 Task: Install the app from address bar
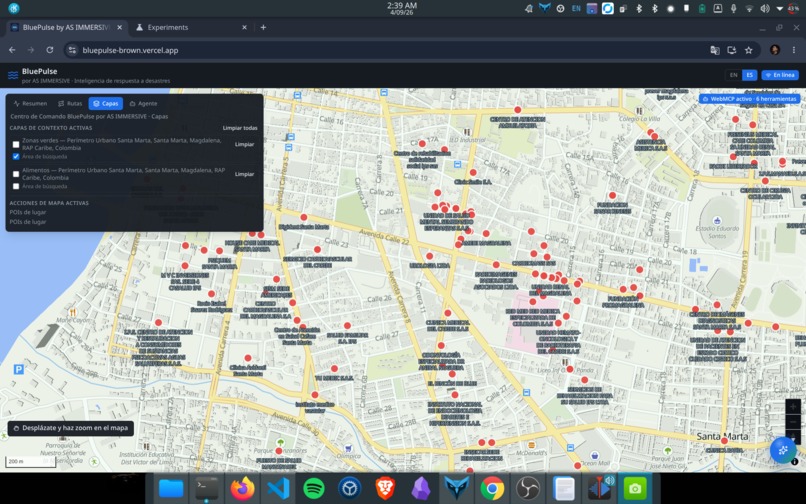[x=731, y=50]
